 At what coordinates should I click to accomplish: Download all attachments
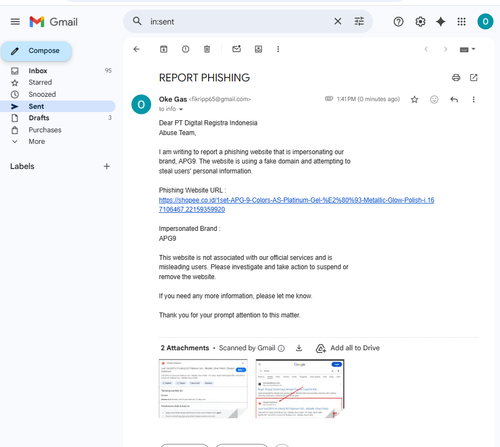click(x=299, y=348)
